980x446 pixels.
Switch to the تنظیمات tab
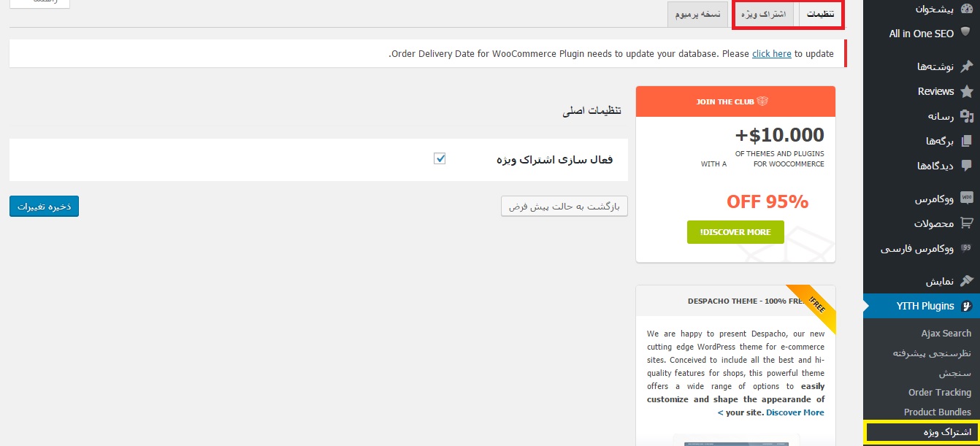(x=821, y=14)
